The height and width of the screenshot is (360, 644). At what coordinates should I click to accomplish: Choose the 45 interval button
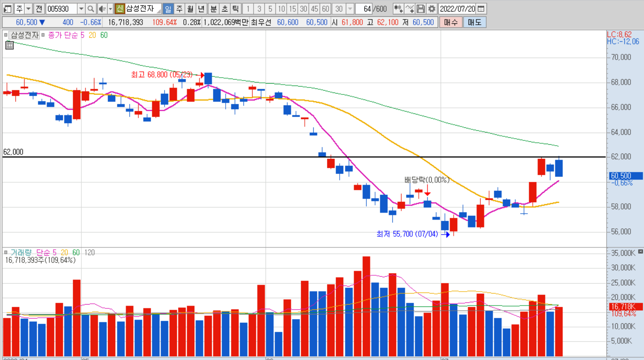pyautogui.click(x=315, y=9)
